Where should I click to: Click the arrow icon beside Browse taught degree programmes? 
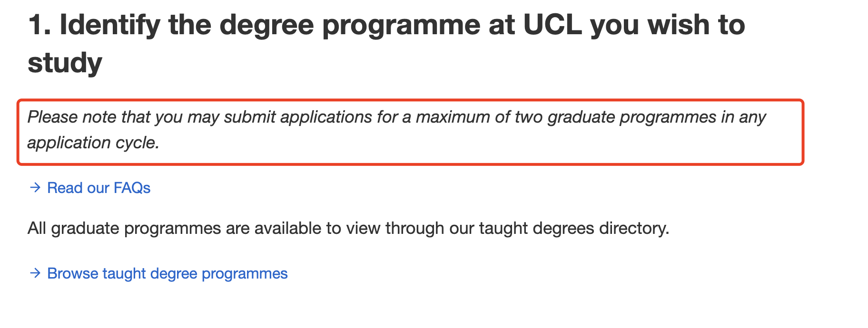[x=35, y=273]
